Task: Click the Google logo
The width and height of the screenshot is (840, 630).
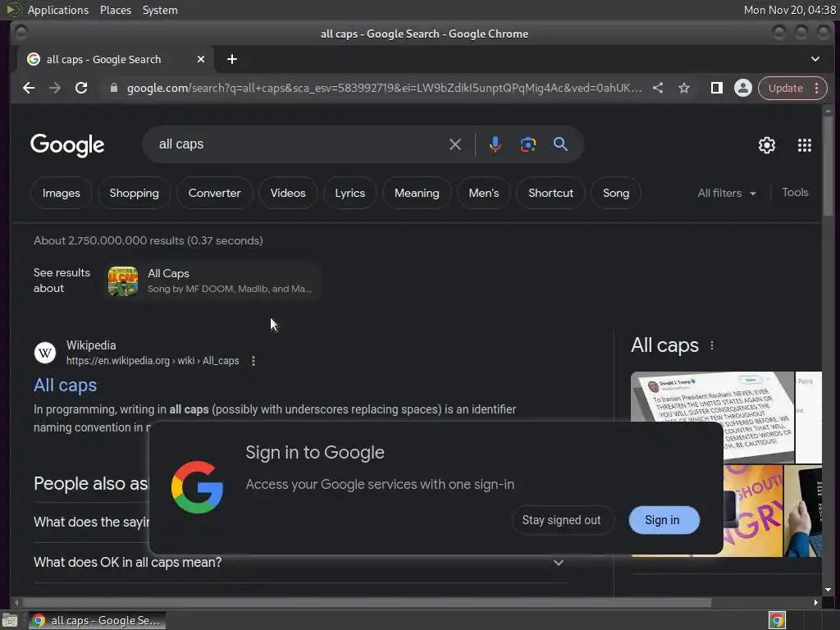Action: coord(67,144)
